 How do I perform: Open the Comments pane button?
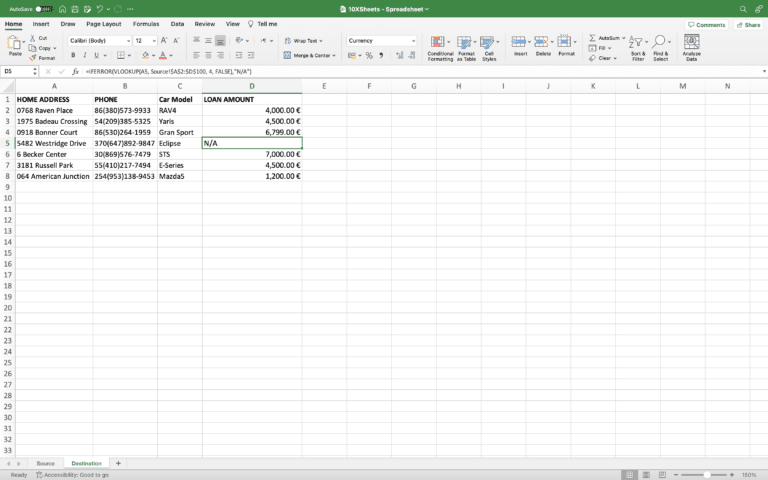[707, 24]
